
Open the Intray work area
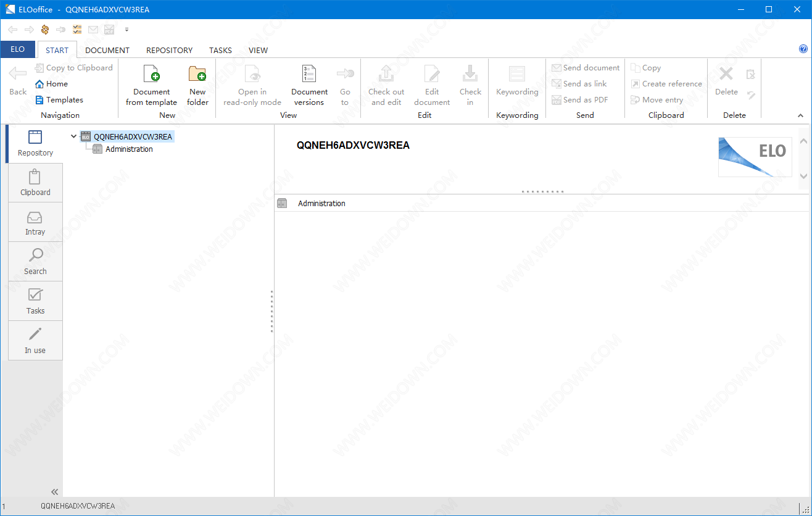(x=35, y=223)
